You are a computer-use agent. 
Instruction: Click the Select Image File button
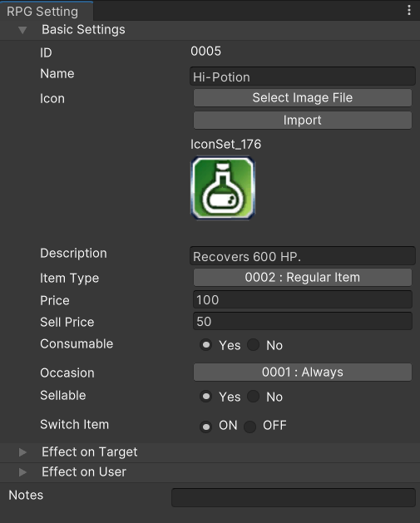pyautogui.click(x=302, y=98)
